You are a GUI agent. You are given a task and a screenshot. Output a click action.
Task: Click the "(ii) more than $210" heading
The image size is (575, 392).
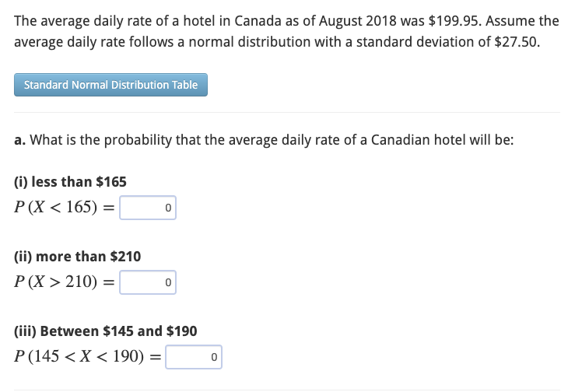(78, 256)
